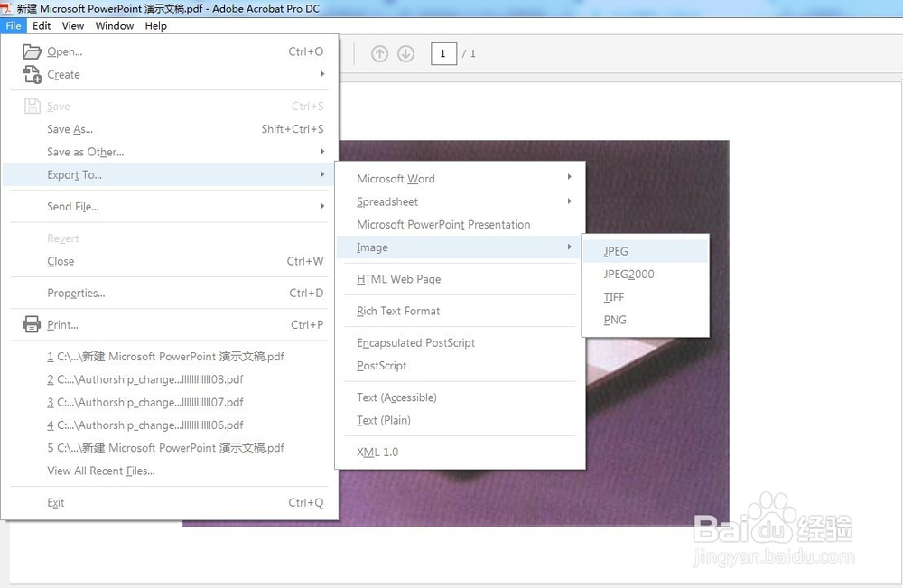Expand the Image submenu arrow

569,247
